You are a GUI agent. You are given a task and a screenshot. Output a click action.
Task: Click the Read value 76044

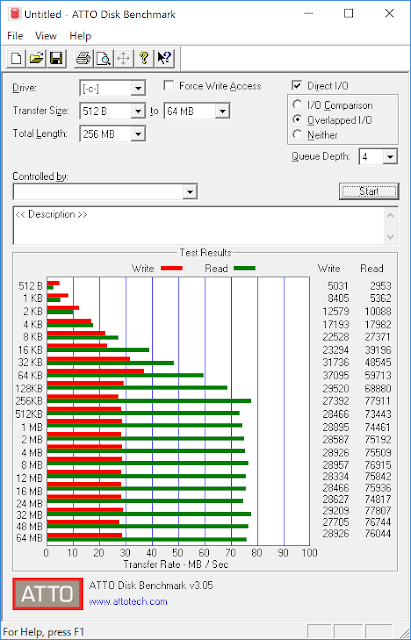click(378, 533)
